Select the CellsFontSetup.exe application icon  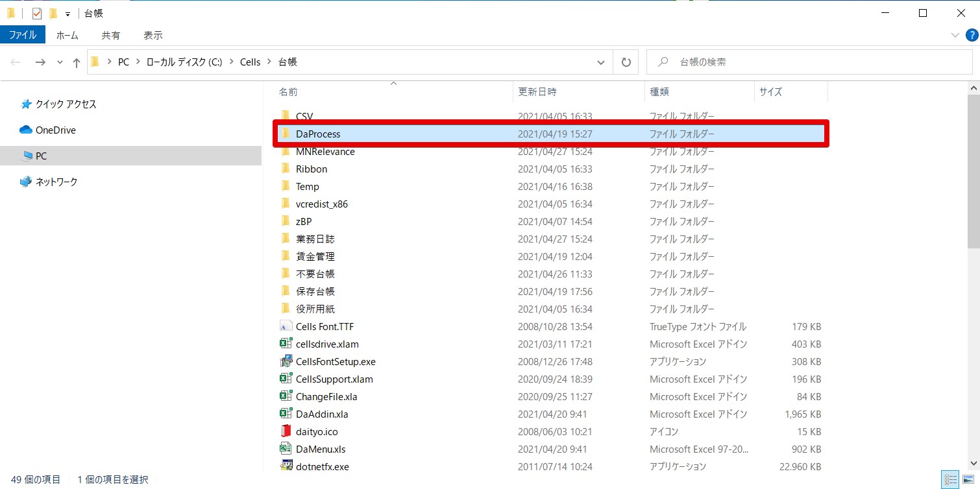point(286,361)
